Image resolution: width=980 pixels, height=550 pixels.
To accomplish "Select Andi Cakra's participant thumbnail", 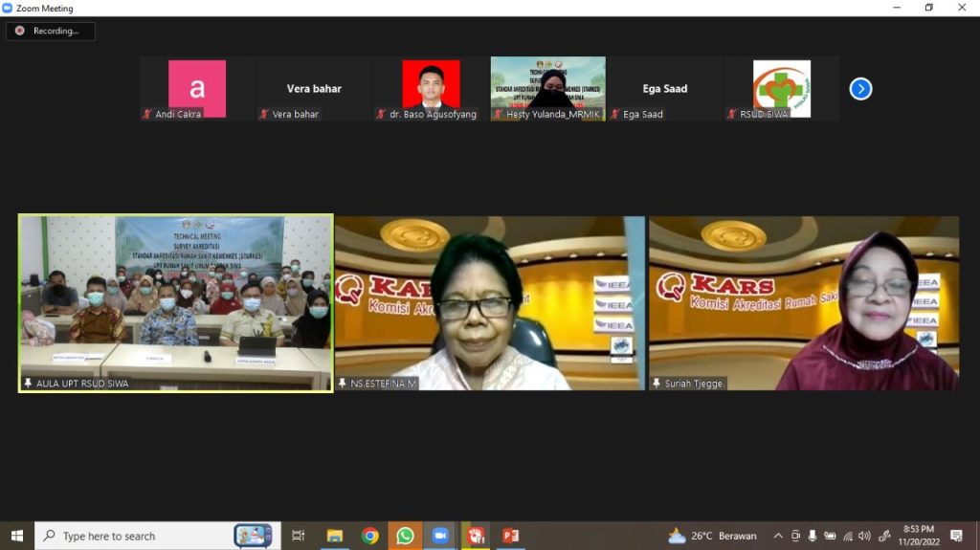I will (197, 88).
